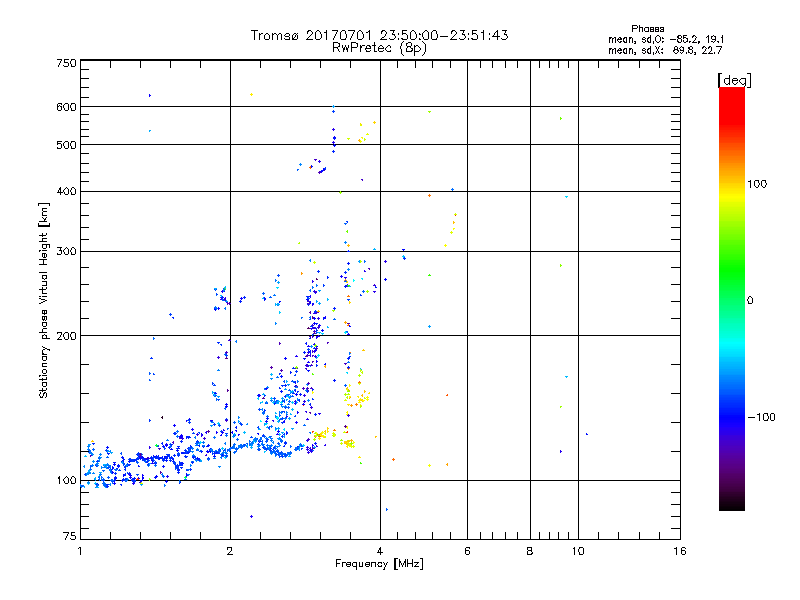Click the x-axis tick label '16'

[x=680, y=551]
